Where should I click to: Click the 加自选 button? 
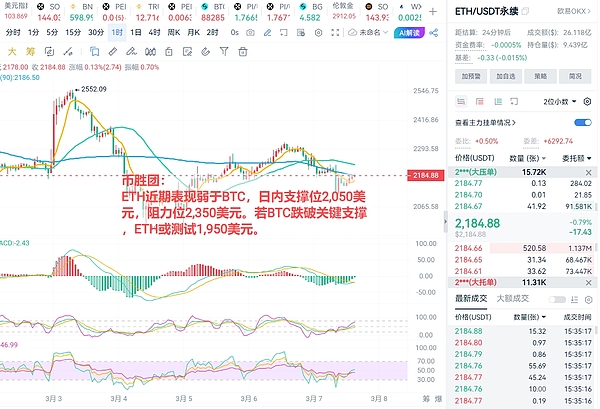click(508, 74)
